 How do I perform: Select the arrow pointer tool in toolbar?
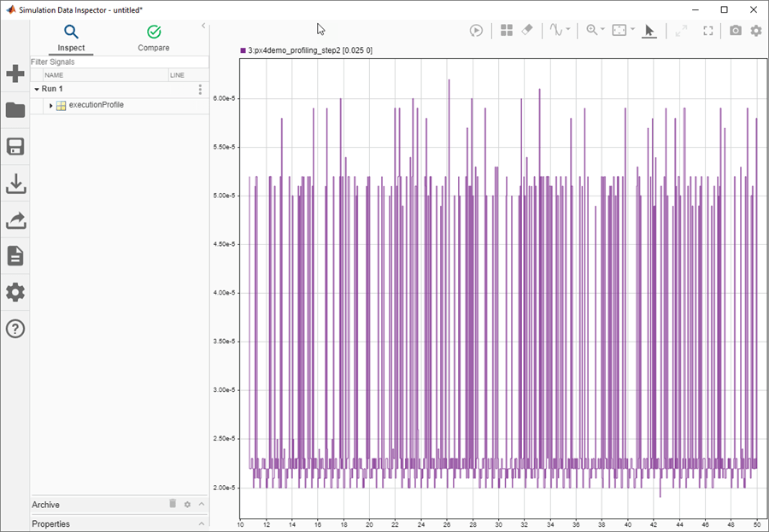[x=649, y=30]
